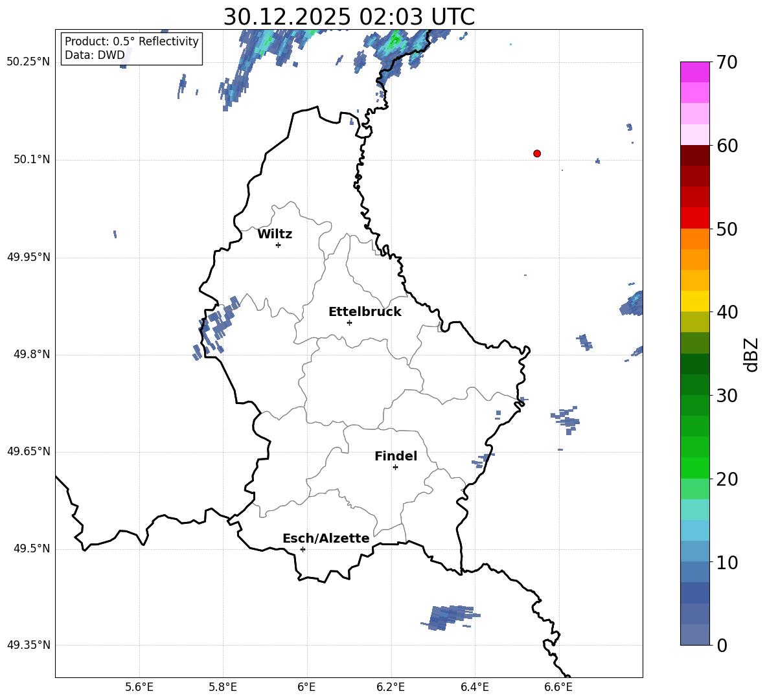This screenshot has height=700, width=767.
Task: Click the 49.65°N latitude label
Action: 29,451
